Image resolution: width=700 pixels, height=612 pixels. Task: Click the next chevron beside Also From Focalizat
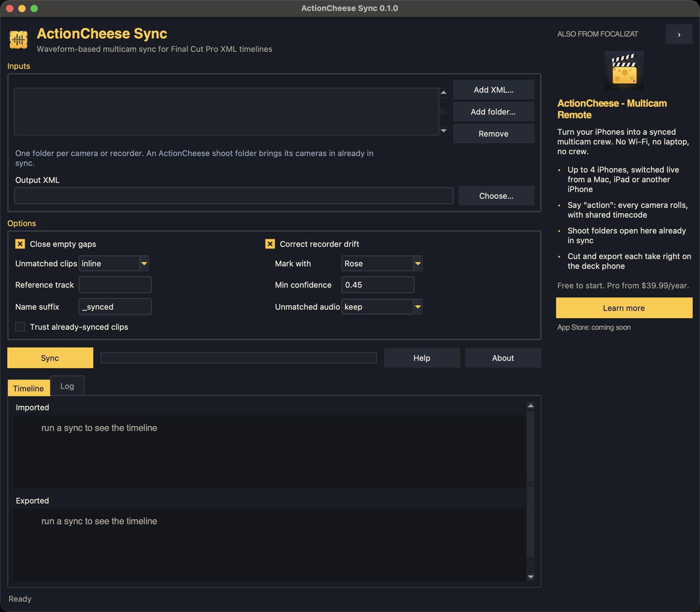(x=679, y=34)
